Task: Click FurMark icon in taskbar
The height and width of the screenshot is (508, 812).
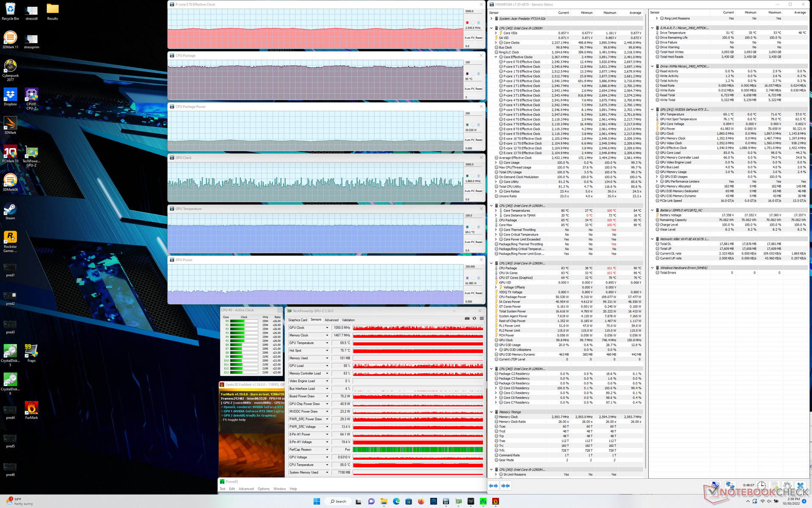Action: tap(495, 501)
